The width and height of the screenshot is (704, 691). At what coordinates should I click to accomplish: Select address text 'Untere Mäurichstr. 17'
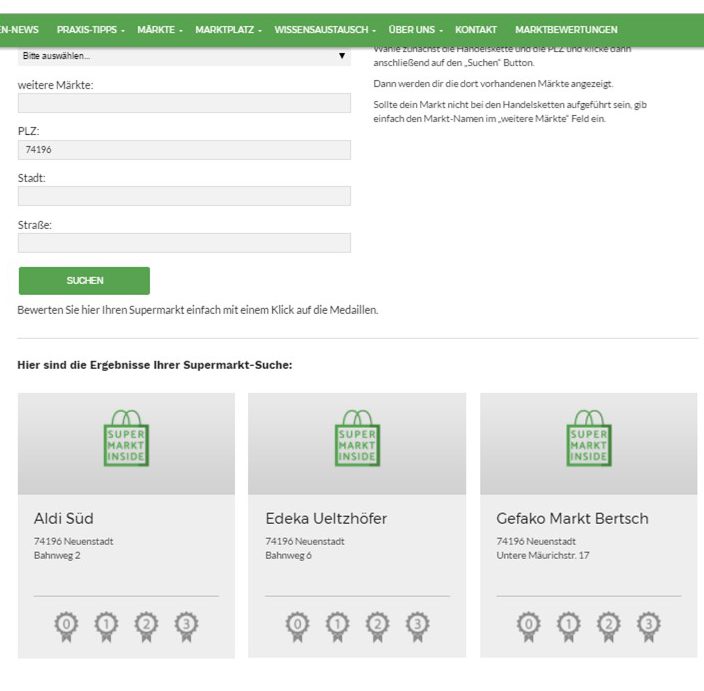coord(543,555)
